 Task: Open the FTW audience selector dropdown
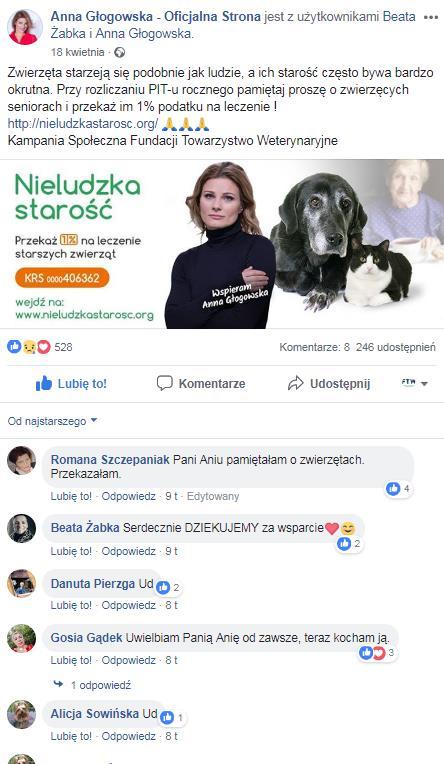(414, 383)
